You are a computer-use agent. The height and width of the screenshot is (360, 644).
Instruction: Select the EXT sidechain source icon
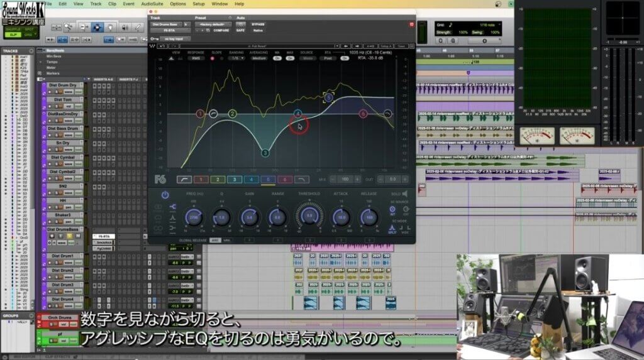click(x=406, y=210)
